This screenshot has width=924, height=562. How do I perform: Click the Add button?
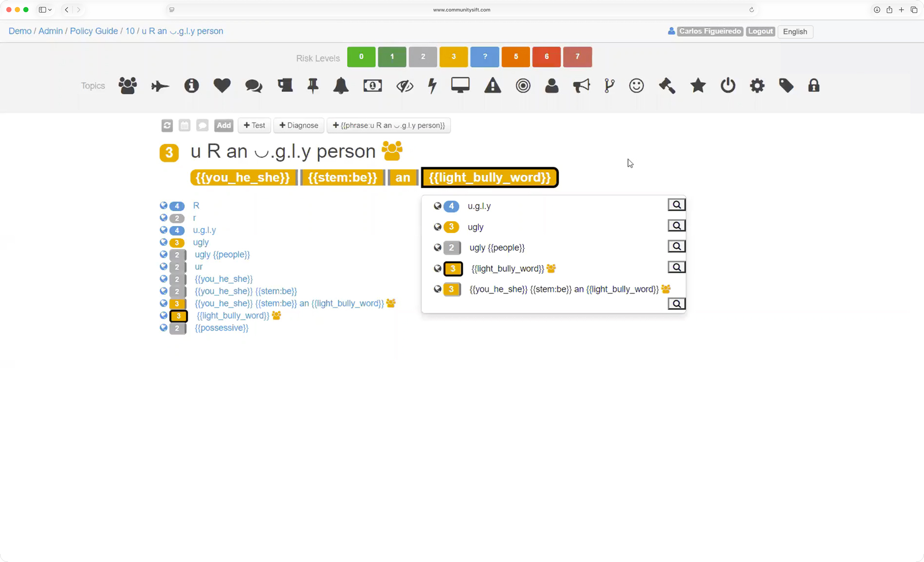[x=224, y=125]
